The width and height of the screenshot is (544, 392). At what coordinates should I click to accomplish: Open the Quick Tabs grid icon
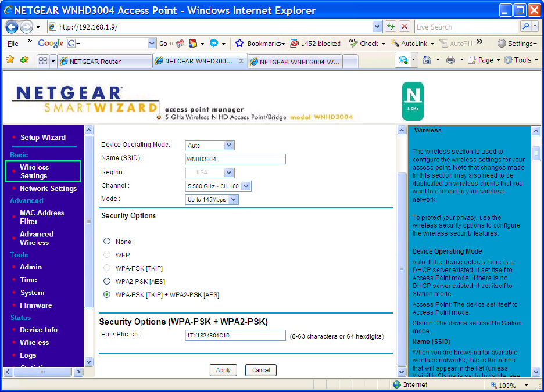pos(43,62)
